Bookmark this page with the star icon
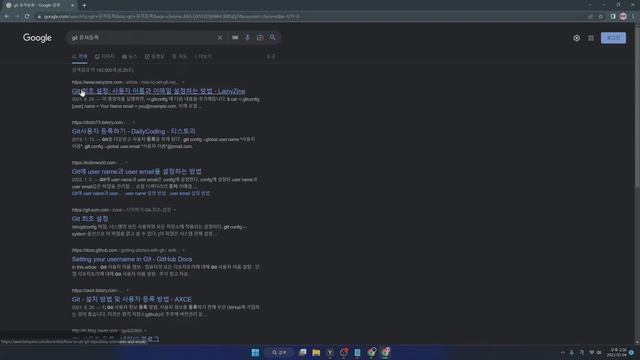The width and height of the screenshot is (640, 360). pos(600,16)
